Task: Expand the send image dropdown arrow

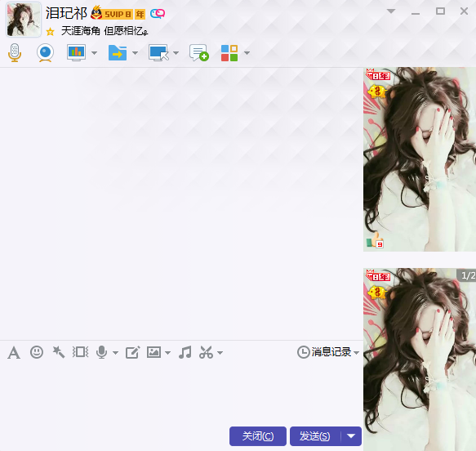Action: click(x=168, y=353)
